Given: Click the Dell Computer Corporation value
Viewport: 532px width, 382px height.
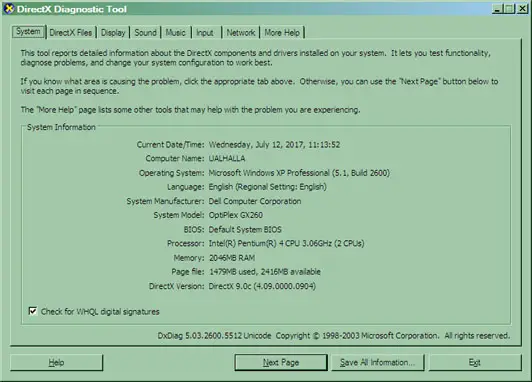Looking at the screenshot, I should point(255,201).
